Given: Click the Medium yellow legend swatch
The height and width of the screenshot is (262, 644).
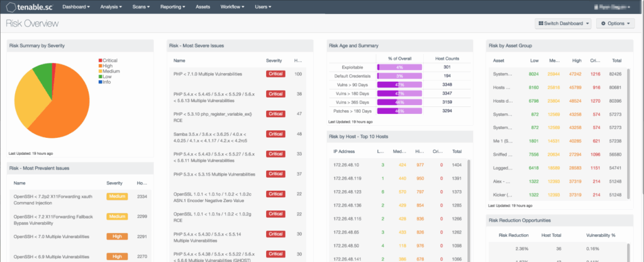Looking at the screenshot, I should (100, 71).
